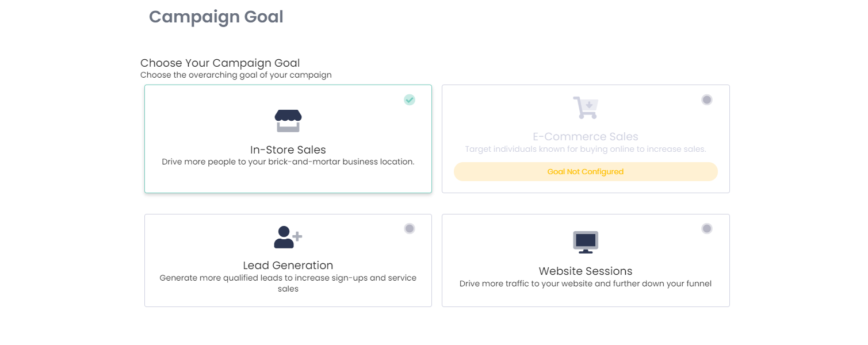The image size is (868, 345).
Task: Click the 'Drive more traffic' description
Action: 586,283
